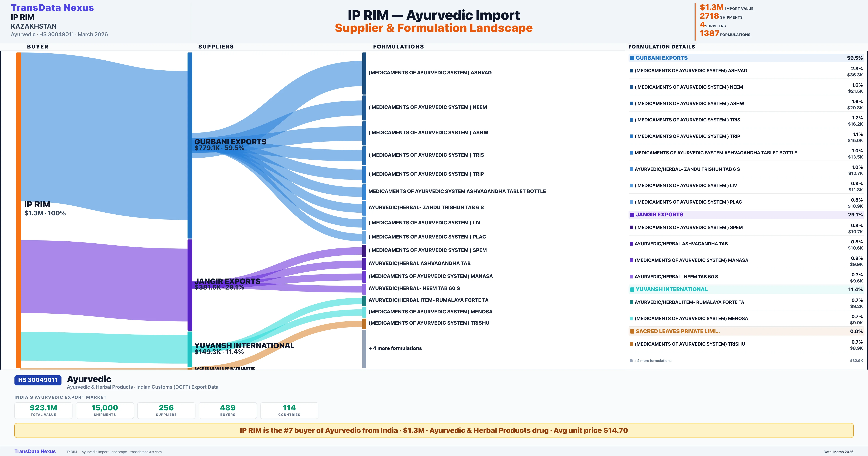
Task: Select the SUPPLIERS column header
Action: pyautogui.click(x=216, y=47)
